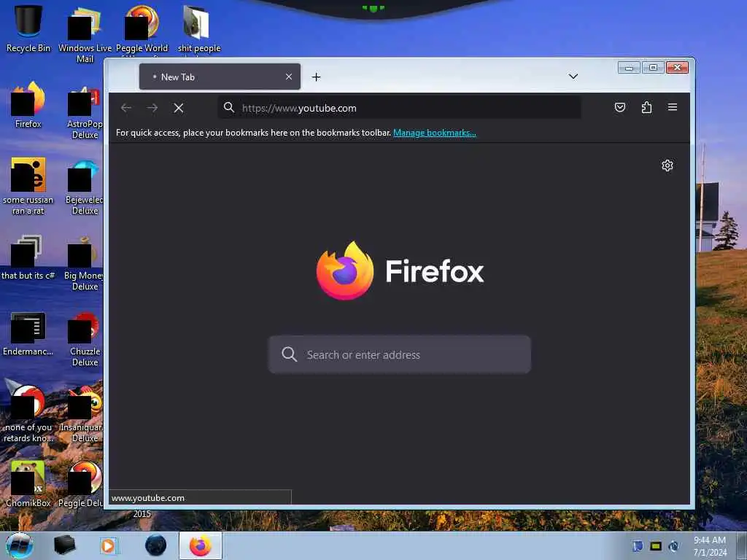Select the Windows Live Mail desktop icon
The width and height of the screenshot is (747, 560).
(x=85, y=34)
